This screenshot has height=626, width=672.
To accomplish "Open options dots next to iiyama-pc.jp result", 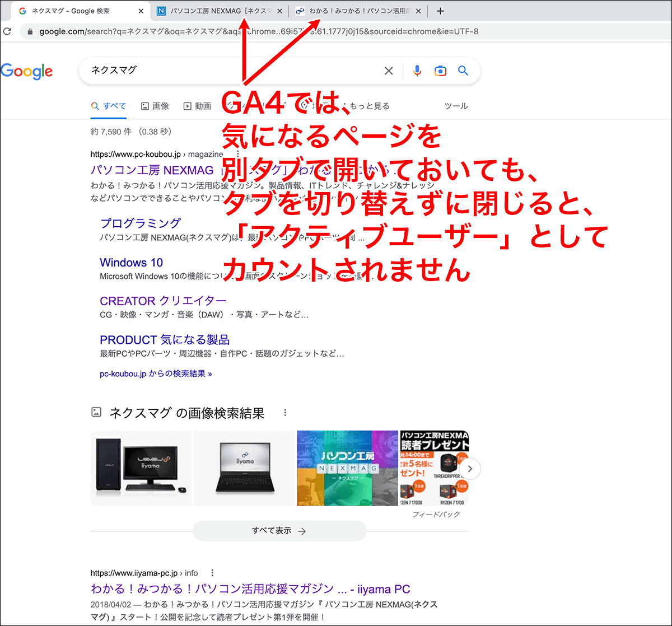I will click(x=212, y=573).
